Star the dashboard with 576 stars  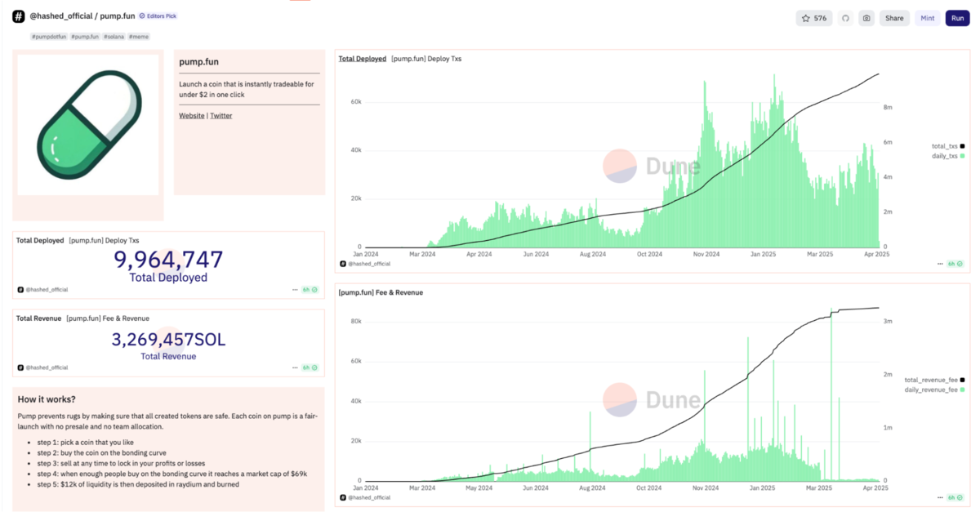(814, 18)
